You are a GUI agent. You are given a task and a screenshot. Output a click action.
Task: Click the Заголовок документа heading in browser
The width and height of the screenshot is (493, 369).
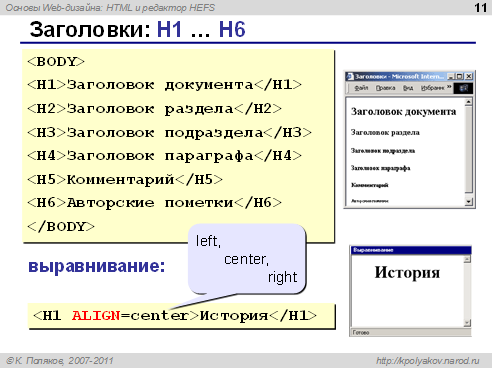pyautogui.click(x=403, y=112)
